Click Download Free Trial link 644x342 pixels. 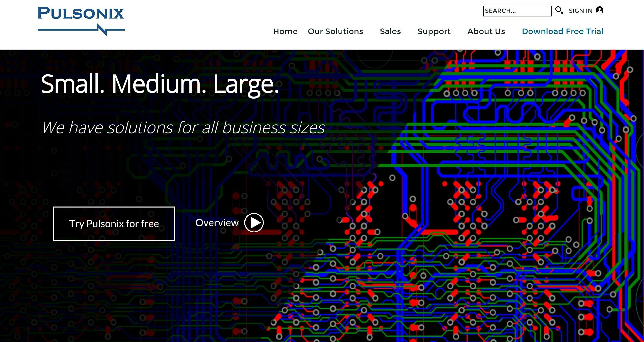click(x=562, y=31)
